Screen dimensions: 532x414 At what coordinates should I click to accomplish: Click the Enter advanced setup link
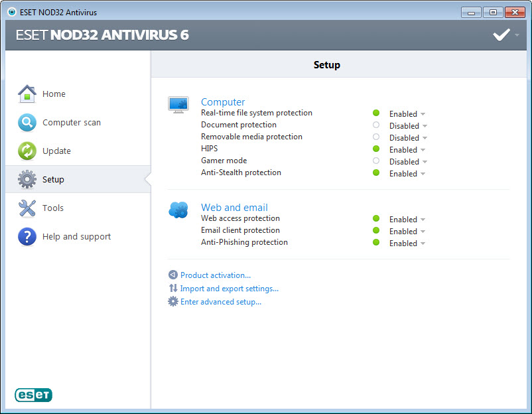tap(221, 302)
